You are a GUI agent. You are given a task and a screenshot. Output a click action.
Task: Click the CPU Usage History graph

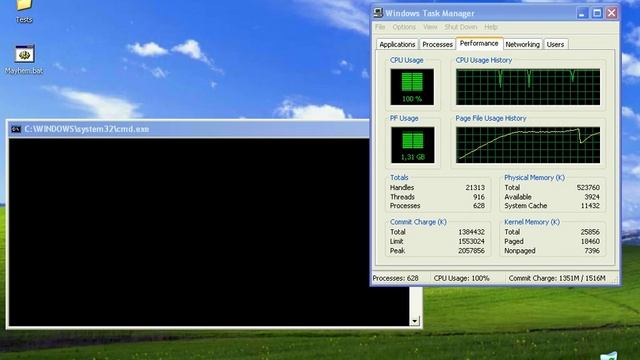[528, 87]
